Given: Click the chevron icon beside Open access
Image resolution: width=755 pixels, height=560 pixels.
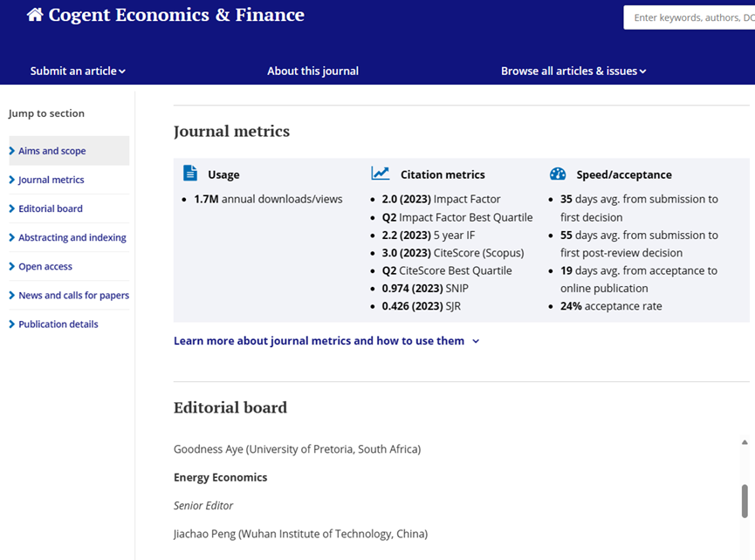Looking at the screenshot, I should click(x=12, y=266).
